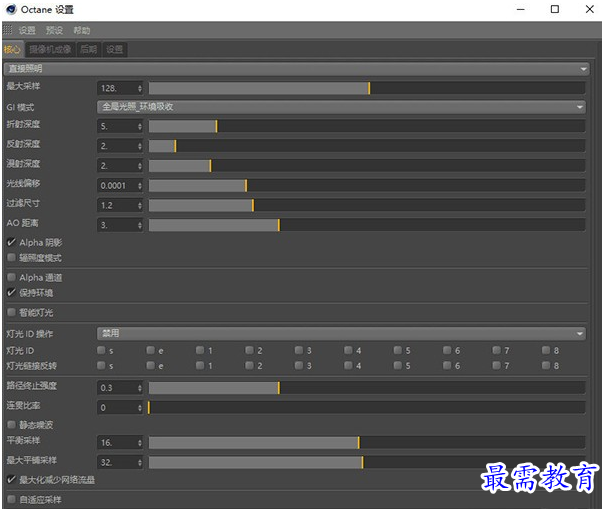Minimize the Octane 设置 window
Viewport: 605px width, 509px height.
click(x=521, y=9)
